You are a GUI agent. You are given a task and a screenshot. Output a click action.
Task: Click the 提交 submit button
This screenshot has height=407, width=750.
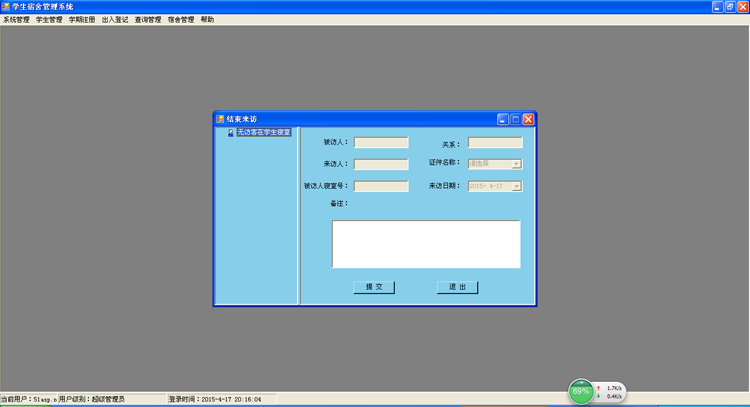click(x=374, y=287)
